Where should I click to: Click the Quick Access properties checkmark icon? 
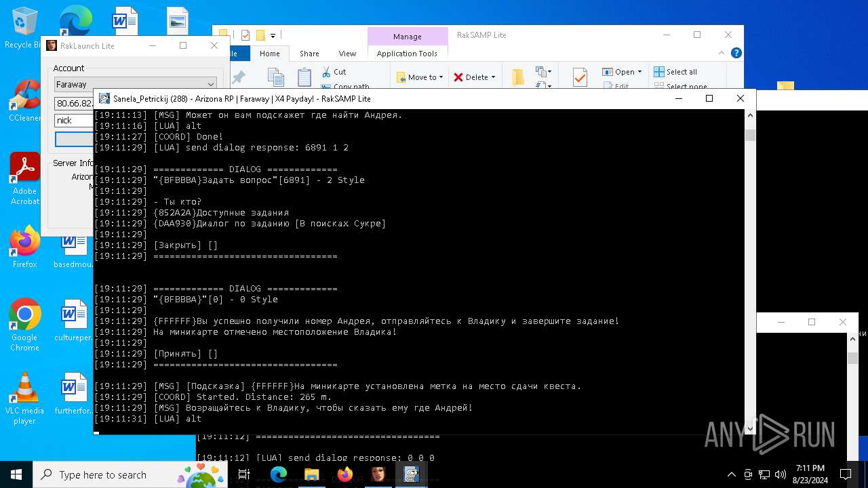(245, 35)
